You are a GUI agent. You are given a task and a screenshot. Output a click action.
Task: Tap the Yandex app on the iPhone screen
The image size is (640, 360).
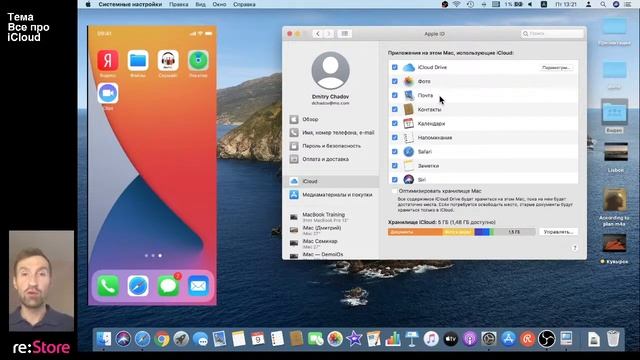click(108, 60)
